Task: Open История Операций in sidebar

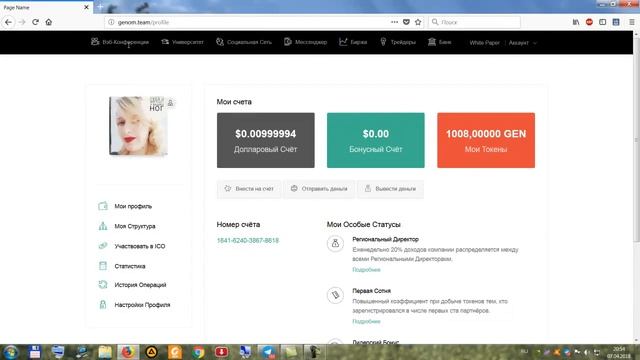Action: click(132, 285)
